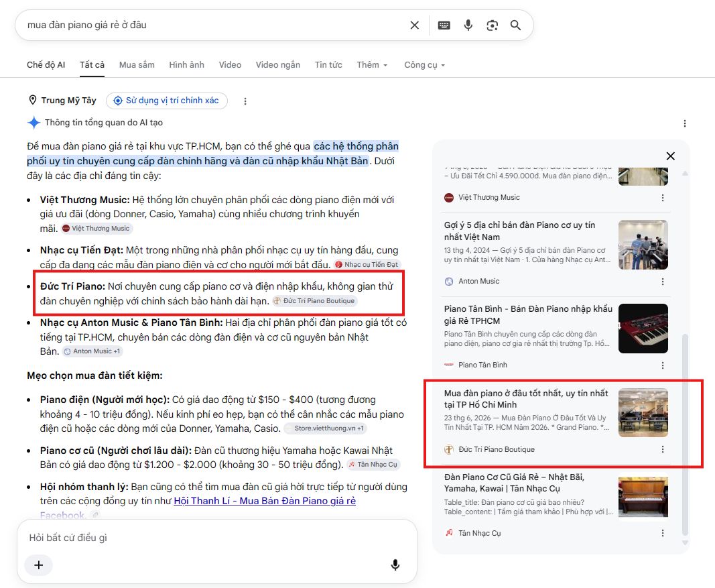
Task: Open options menu for Anton Music result
Action: pyautogui.click(x=663, y=282)
